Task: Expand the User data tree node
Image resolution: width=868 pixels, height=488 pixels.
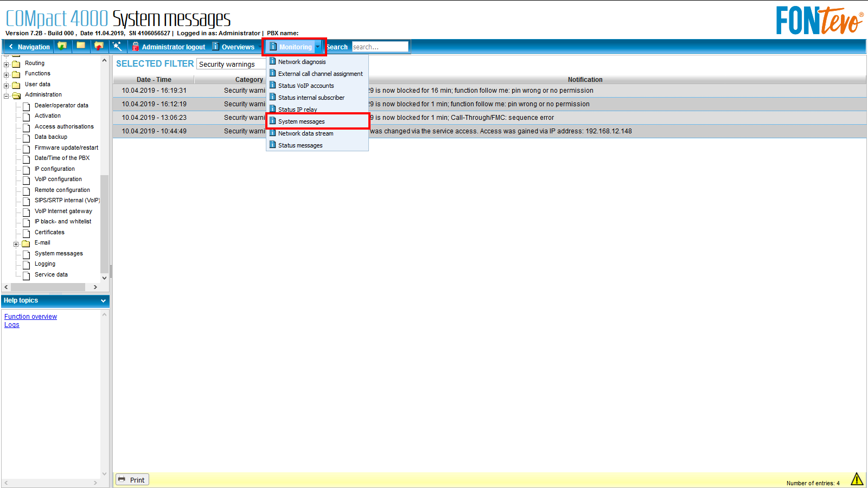Action: pos(7,85)
